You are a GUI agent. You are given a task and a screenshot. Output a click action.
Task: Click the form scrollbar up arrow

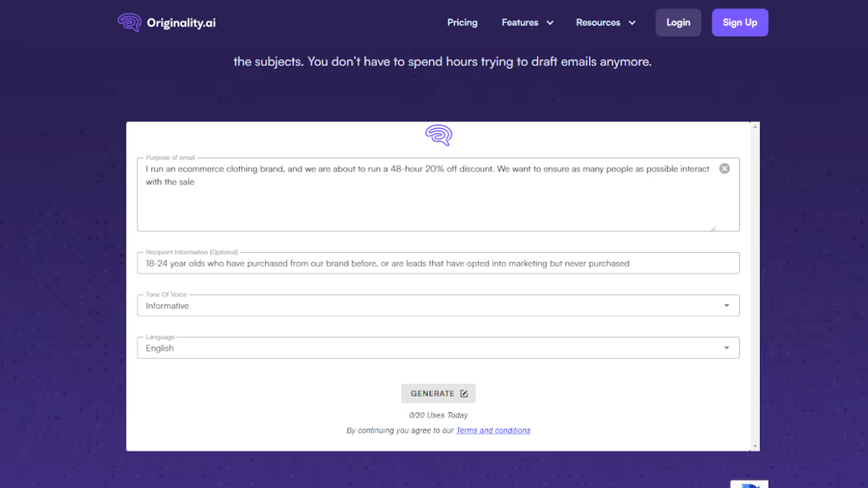tap(755, 127)
